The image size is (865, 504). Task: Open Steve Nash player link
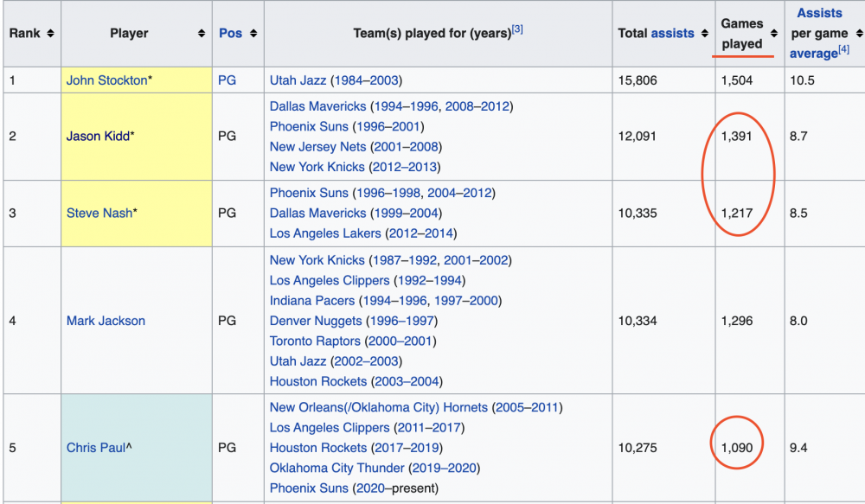(x=99, y=214)
